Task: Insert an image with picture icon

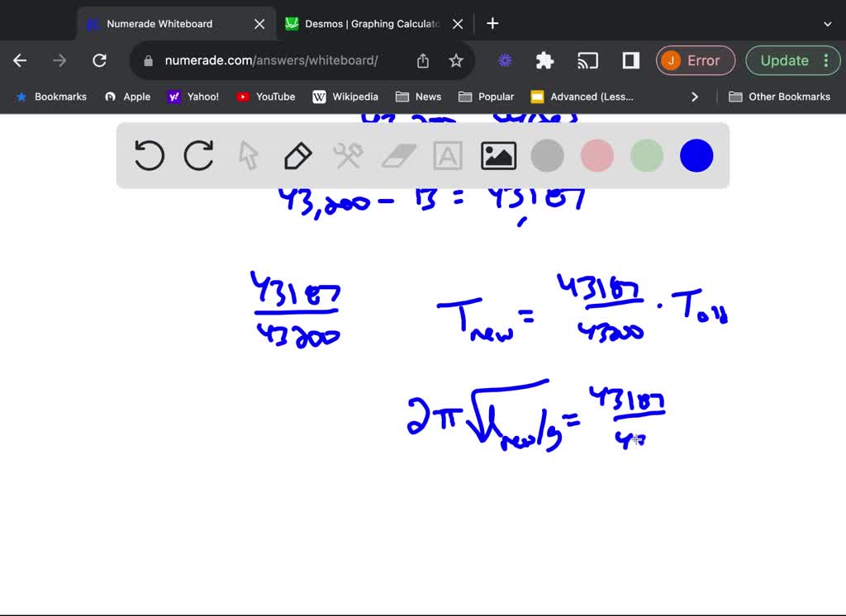Action: 498,156
